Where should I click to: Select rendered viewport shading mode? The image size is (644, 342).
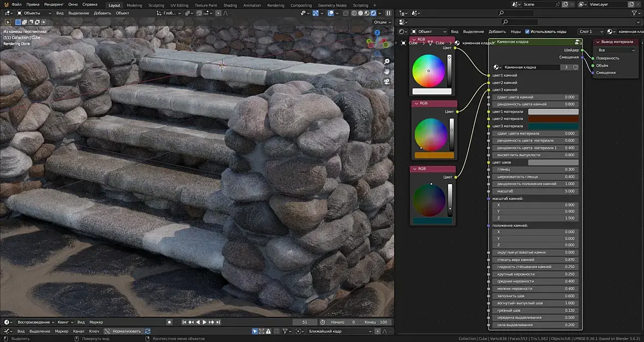pos(374,13)
